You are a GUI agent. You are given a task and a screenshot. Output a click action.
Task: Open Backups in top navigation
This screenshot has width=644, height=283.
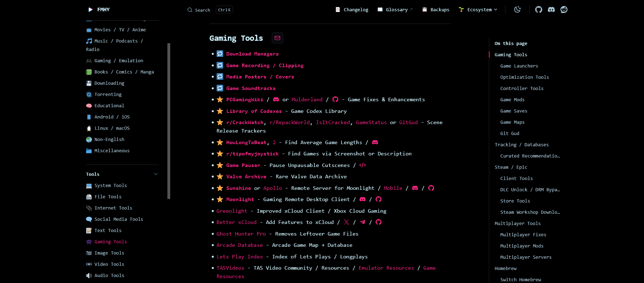[436, 9]
